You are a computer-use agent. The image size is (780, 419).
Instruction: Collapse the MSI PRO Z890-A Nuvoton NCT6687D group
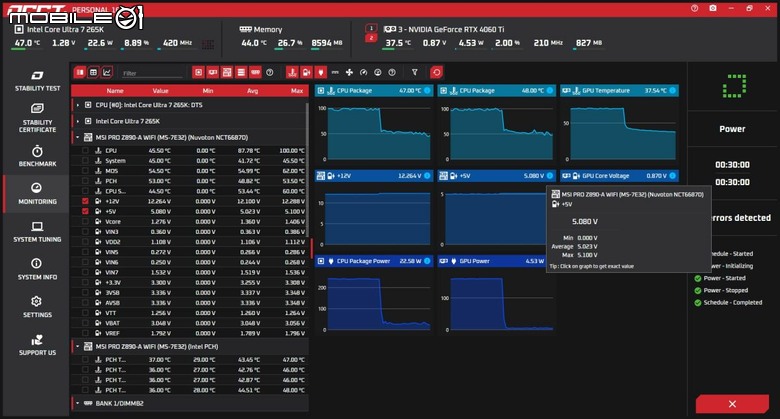point(78,137)
